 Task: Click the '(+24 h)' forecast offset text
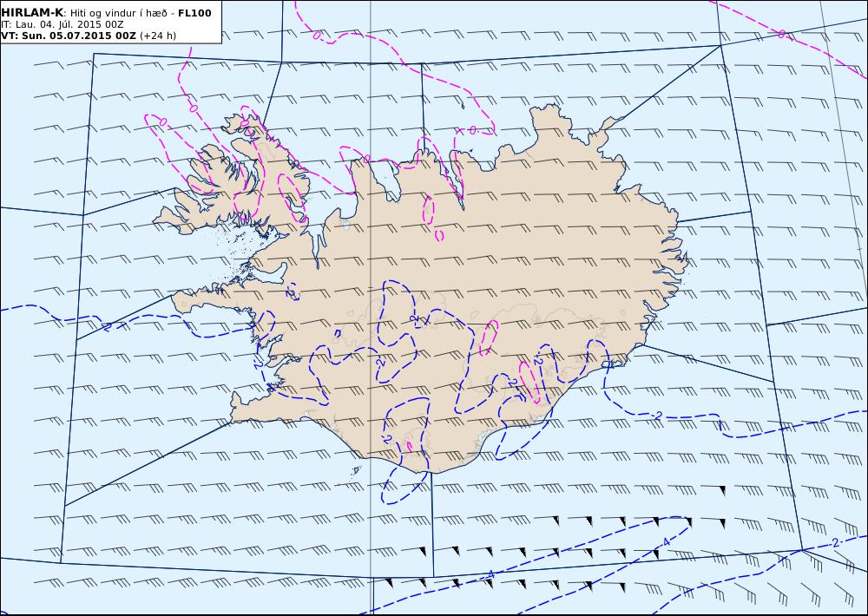[158, 36]
